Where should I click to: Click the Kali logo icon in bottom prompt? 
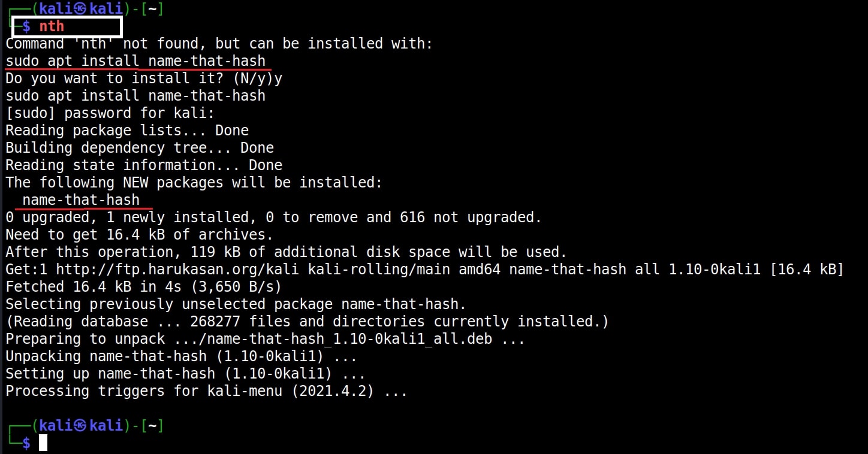click(81, 426)
